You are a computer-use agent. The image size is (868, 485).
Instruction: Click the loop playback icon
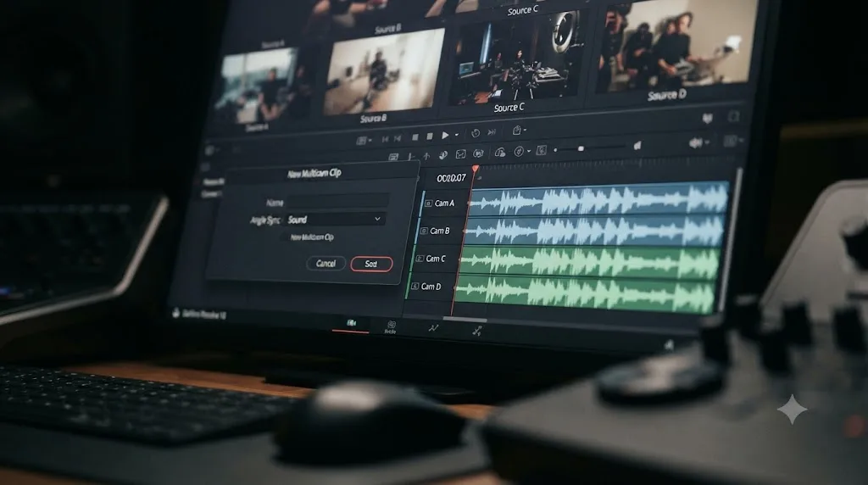click(x=475, y=133)
